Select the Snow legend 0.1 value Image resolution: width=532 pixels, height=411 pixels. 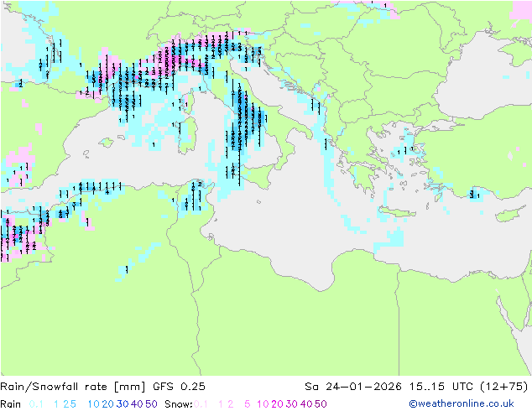pyautogui.click(x=201, y=404)
